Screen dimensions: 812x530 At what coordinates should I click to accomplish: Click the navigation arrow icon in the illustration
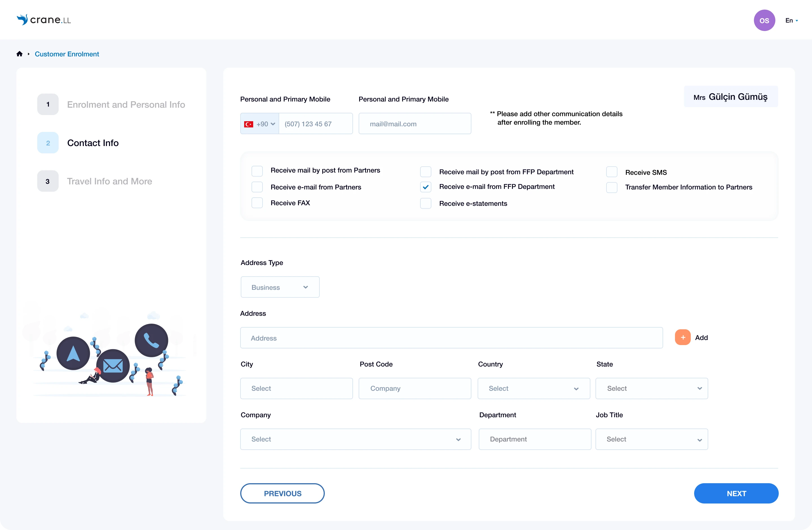click(x=73, y=353)
